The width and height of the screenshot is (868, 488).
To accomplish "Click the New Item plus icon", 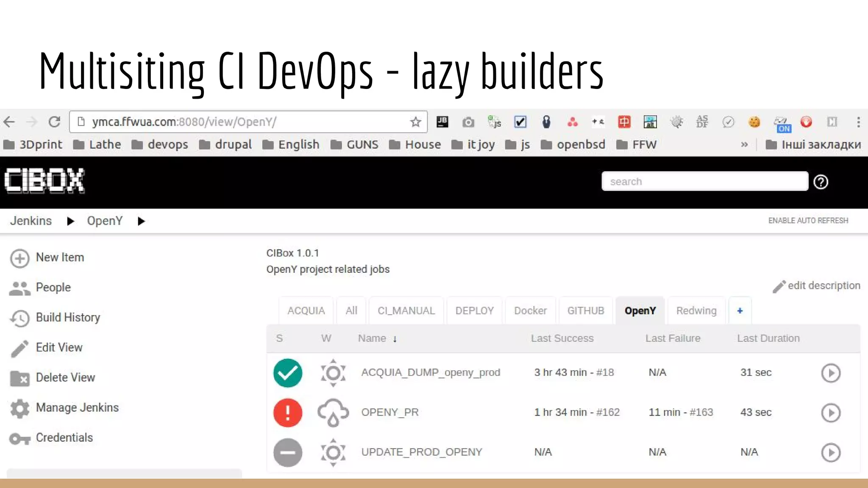I will pyautogui.click(x=19, y=258).
